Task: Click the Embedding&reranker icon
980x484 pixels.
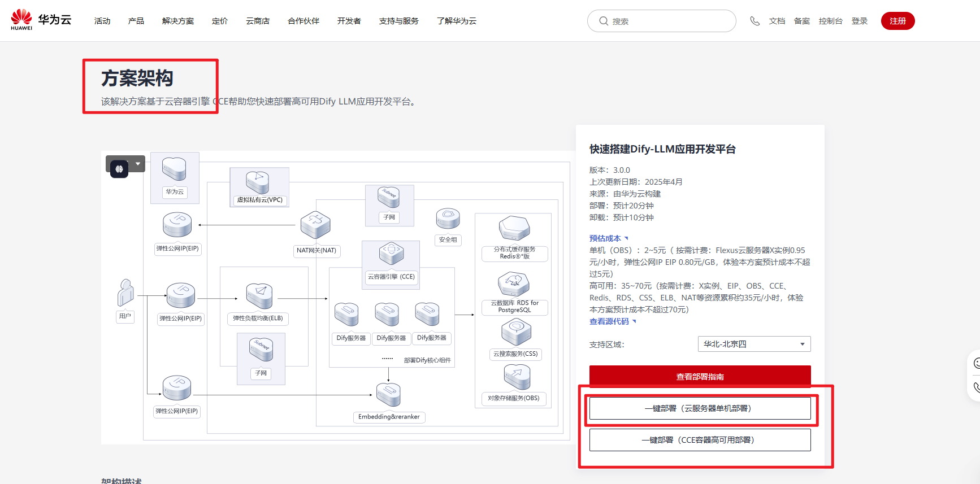Action: coord(388,394)
